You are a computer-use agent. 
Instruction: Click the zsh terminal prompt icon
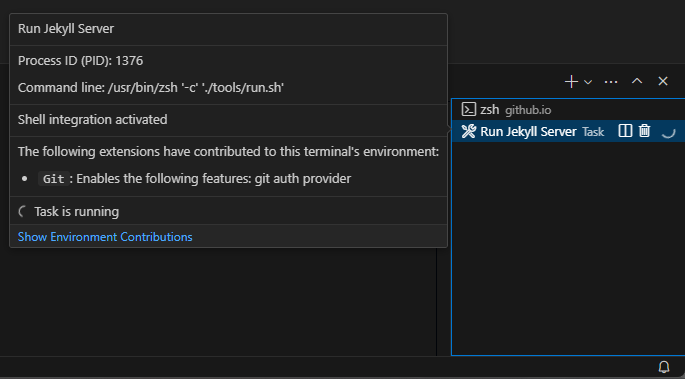click(468, 110)
